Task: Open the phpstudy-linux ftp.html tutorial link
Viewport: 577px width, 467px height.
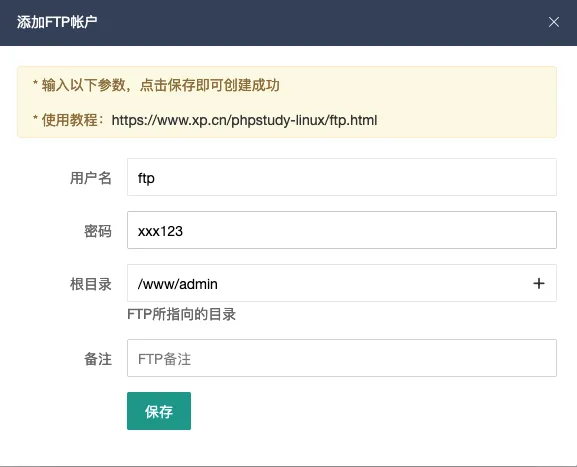Action: coord(244,120)
